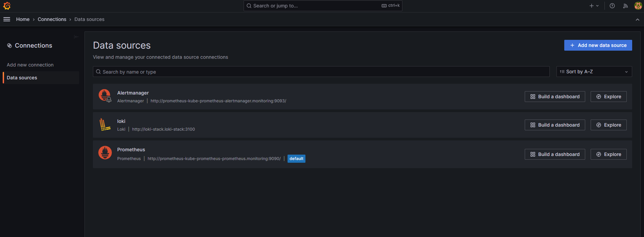Focus the global Search or jump to field
The height and width of the screenshot is (237, 644).
(x=323, y=6)
